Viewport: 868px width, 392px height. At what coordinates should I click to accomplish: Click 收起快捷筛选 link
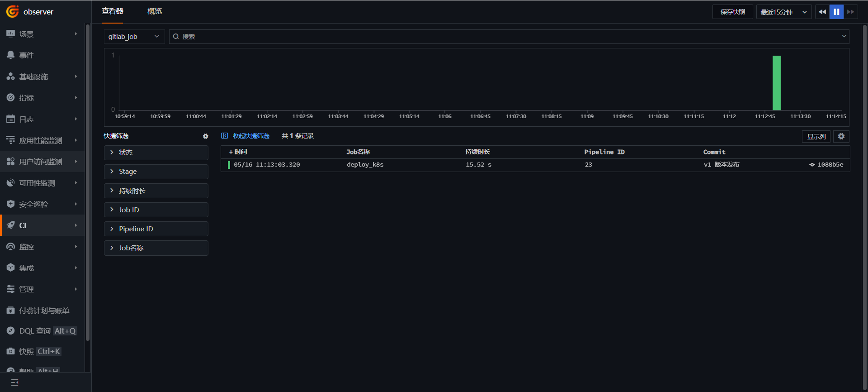pyautogui.click(x=245, y=136)
